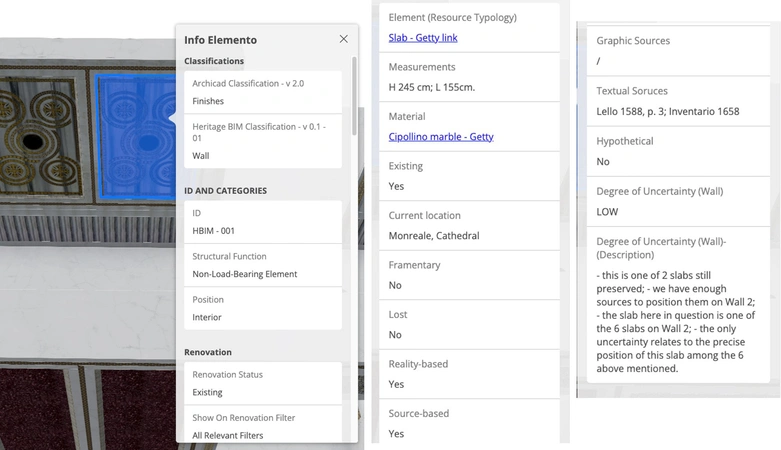Expand the Renovation section header

[x=208, y=352]
